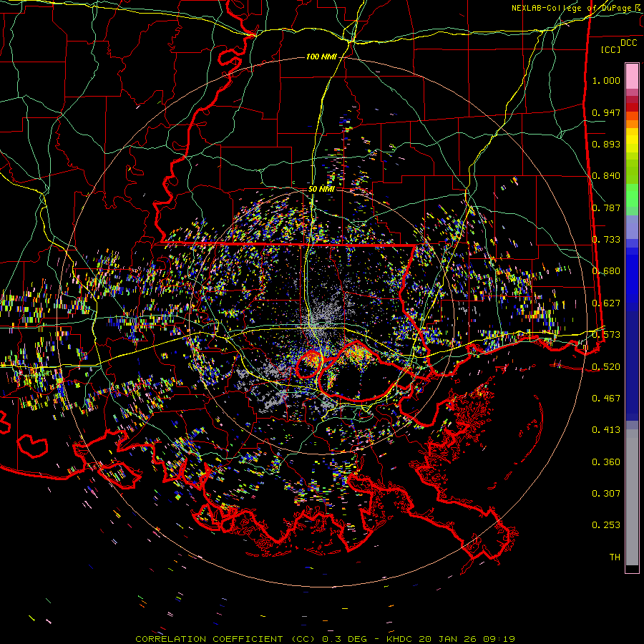Click the 0.520 legend value
This screenshot has width=644, height=644.
606,367
